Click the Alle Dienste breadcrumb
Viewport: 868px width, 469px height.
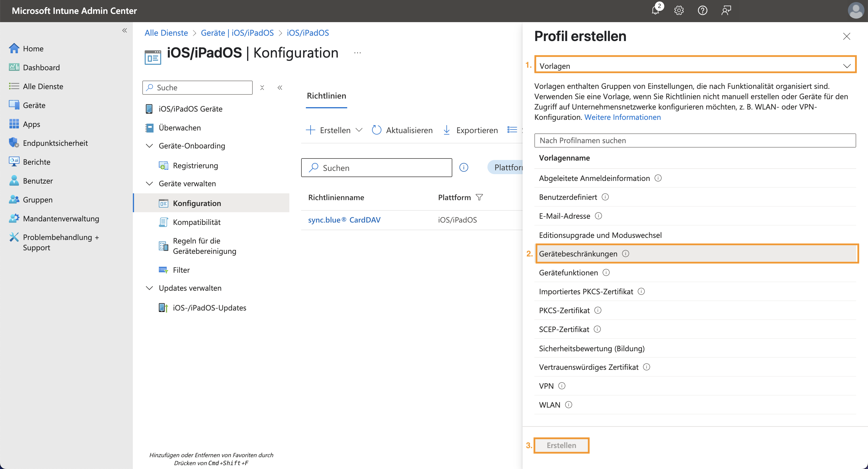click(x=166, y=33)
